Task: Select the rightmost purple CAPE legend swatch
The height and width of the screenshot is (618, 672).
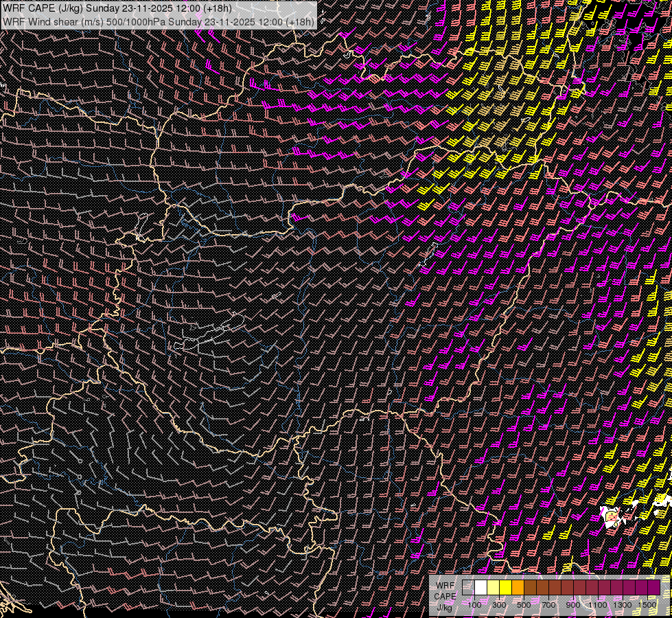Action: coord(653,588)
